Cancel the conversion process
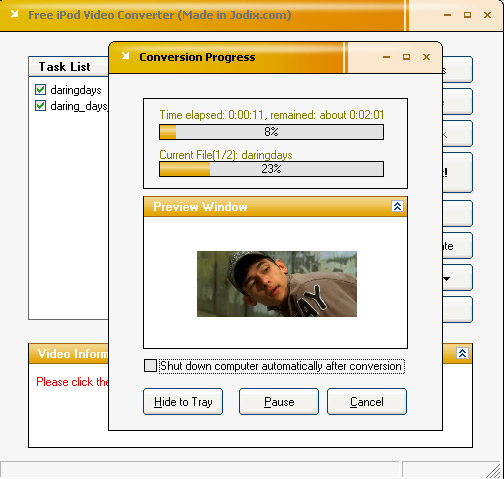Image resolution: width=504 pixels, height=479 pixels. click(x=367, y=402)
